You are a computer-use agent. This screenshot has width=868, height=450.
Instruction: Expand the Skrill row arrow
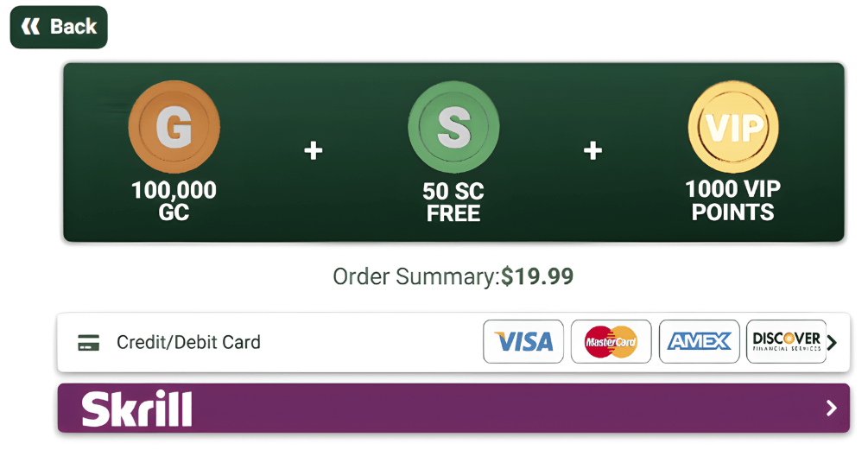click(x=831, y=409)
